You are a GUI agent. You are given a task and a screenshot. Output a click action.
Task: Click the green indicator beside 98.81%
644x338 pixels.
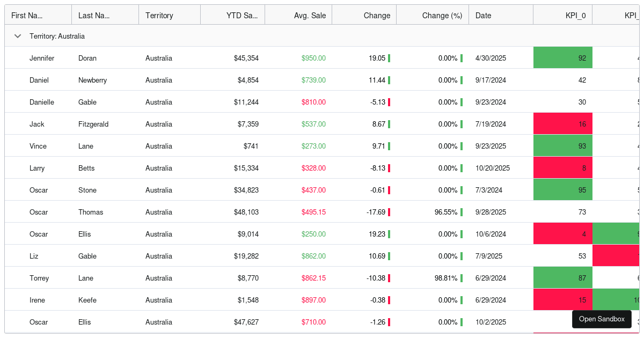462,277
